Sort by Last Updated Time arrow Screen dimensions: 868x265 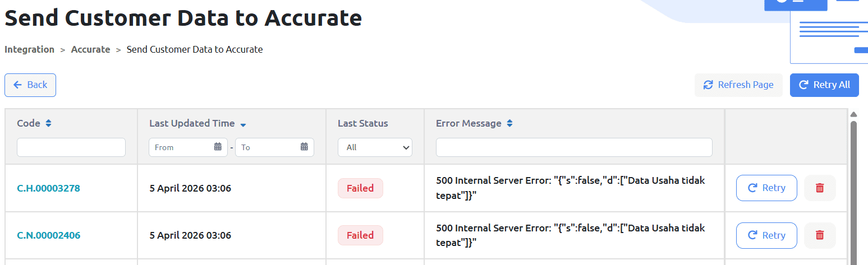(x=243, y=124)
